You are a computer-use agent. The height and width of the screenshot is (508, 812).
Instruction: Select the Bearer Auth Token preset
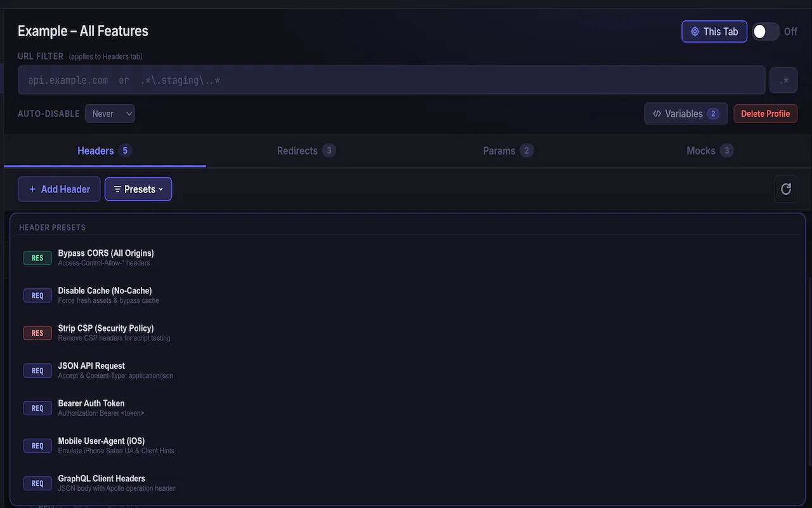point(408,408)
